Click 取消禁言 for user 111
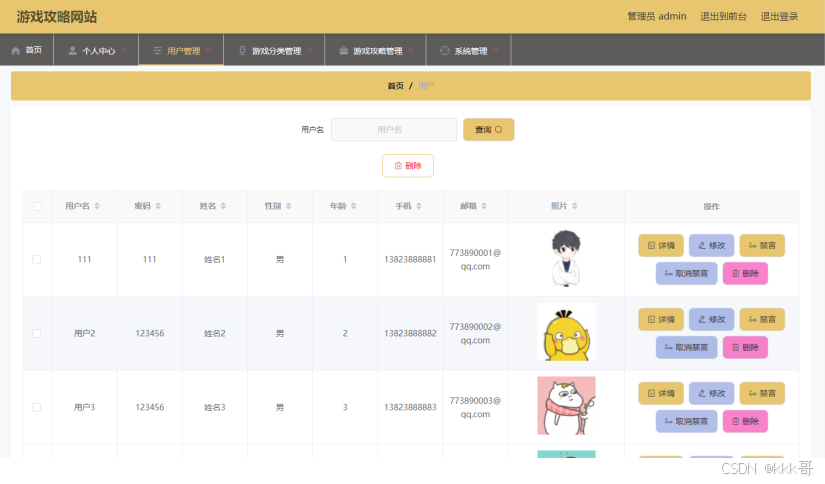This screenshot has width=825, height=484. [x=686, y=274]
